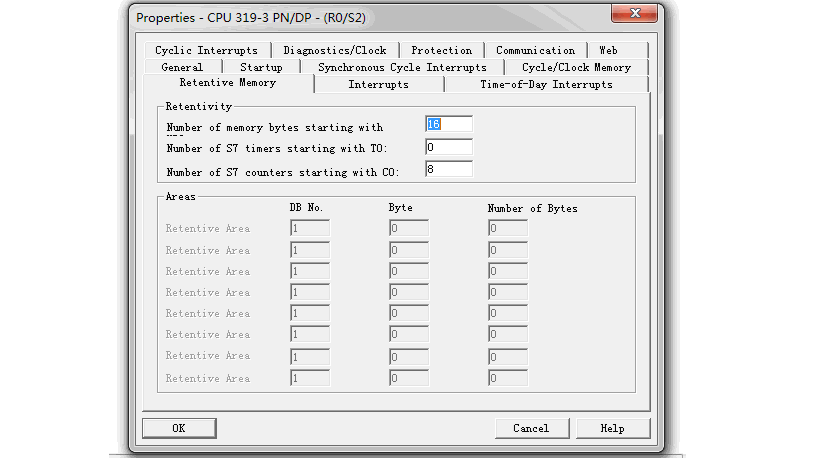Image resolution: width=819 pixels, height=474 pixels.
Task: Switch to the General tab
Action: click(182, 67)
